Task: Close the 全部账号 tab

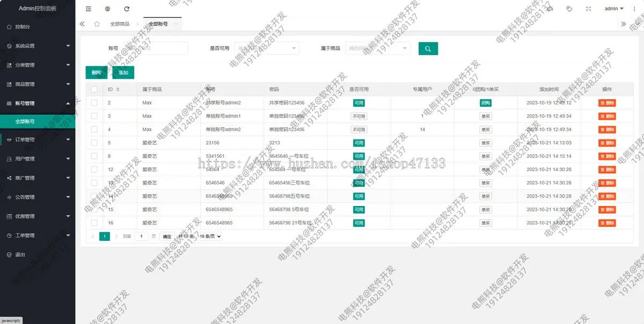Action: point(175,24)
